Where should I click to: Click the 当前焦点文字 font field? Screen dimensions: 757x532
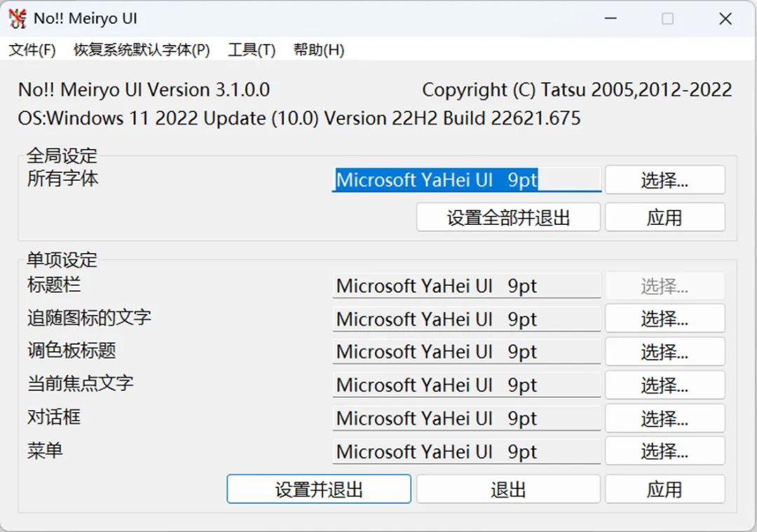click(x=466, y=385)
